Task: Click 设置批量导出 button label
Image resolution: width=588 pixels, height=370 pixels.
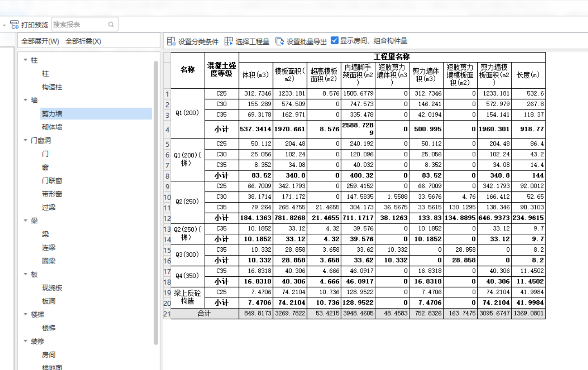Action: 307,42
